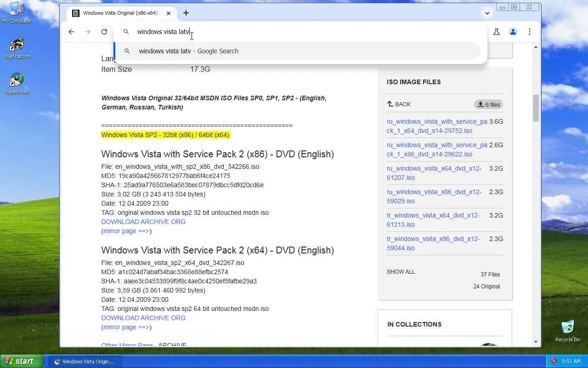This screenshot has height=368, width=588.
Task: Click the 'IN COLLECTIONS' heading
Action: 414,324
